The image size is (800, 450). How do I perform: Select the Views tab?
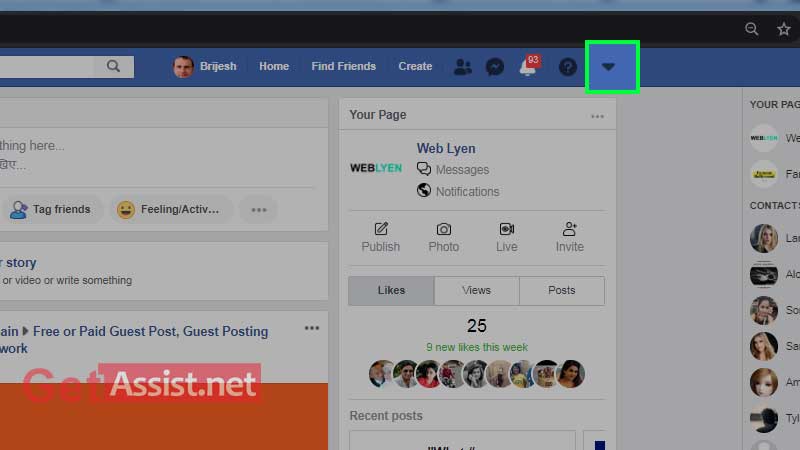477,290
